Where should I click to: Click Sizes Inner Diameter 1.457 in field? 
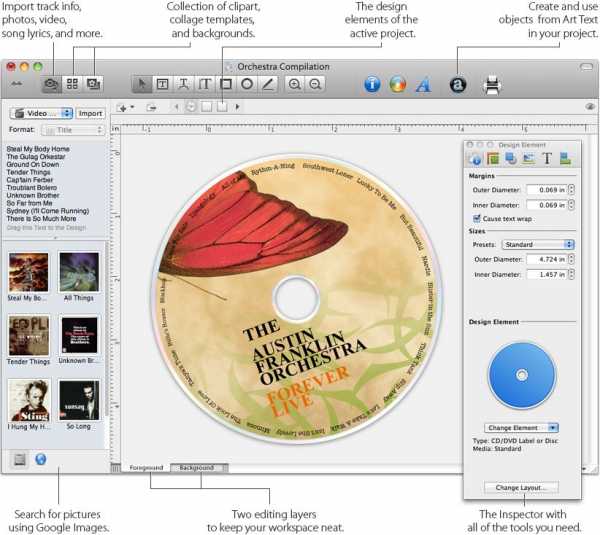click(x=547, y=275)
